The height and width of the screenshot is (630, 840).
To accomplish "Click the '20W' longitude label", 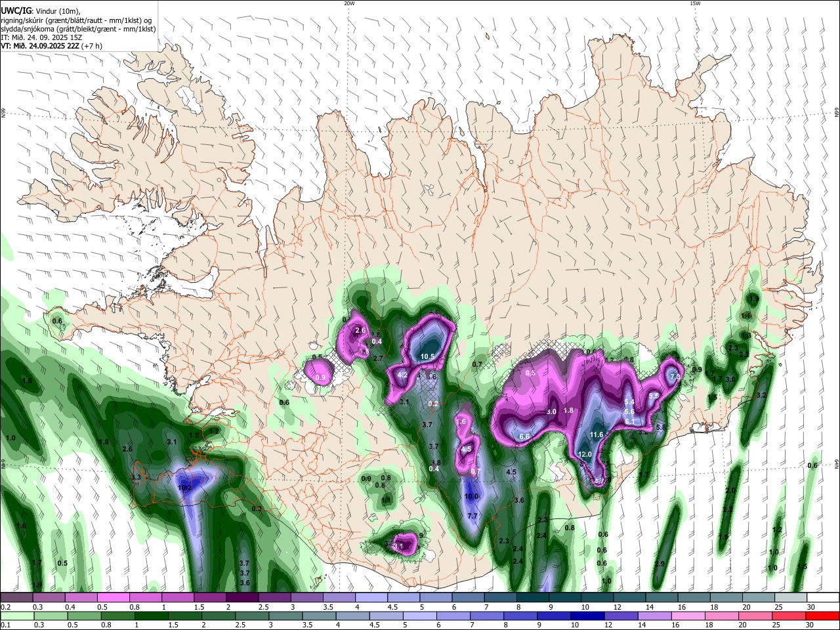I will (350, 3).
